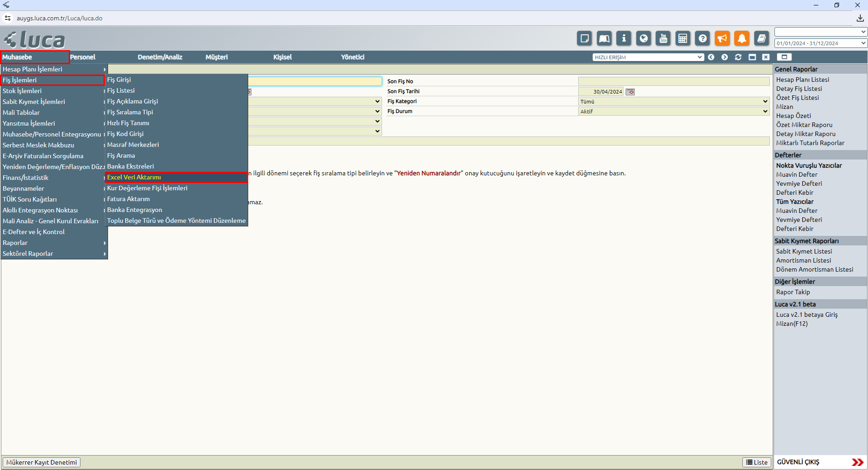
Task: Open the empty company dropdown above the period
Action: coord(821,32)
